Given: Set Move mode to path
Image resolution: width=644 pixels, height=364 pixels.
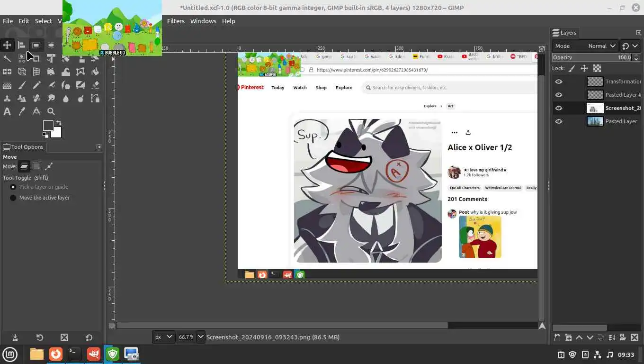Looking at the screenshot, I should point(49,166).
